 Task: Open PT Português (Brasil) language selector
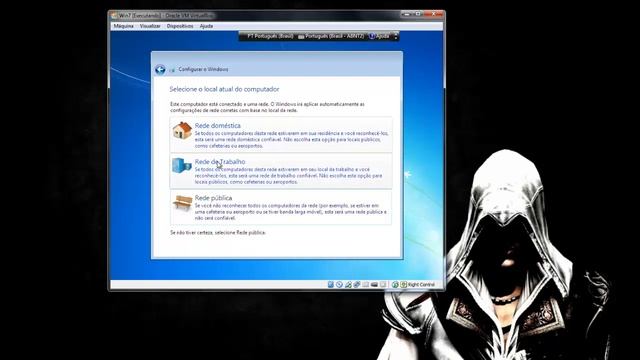(270, 36)
